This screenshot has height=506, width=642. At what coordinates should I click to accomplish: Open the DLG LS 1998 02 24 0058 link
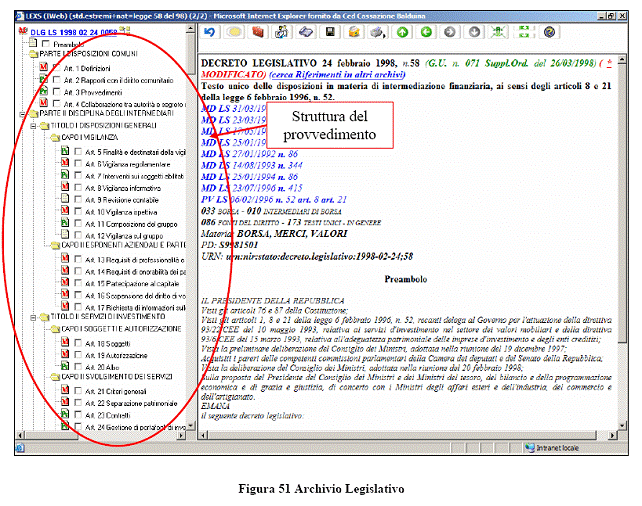point(74,32)
